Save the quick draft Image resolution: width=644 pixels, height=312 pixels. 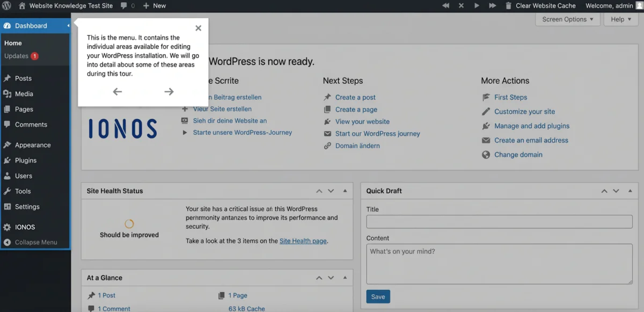point(378,297)
